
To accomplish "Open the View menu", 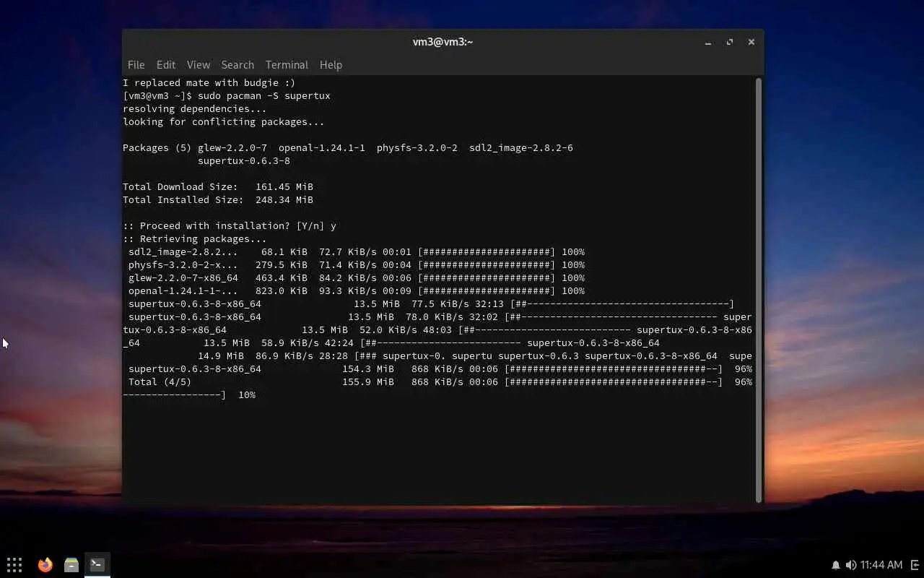I will pos(199,64).
